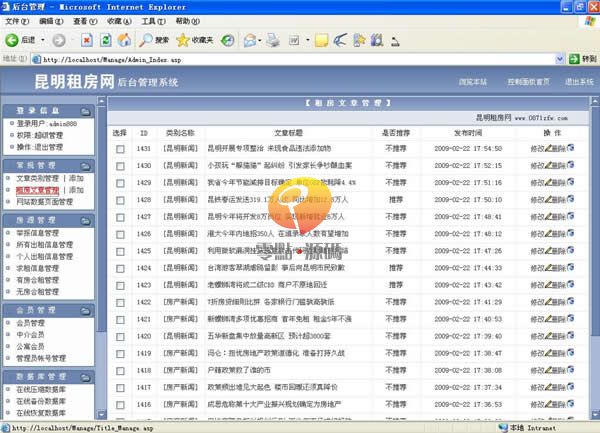The height and width of the screenshot is (433, 600).
Task: Click the edit pencil icon in row 1424
Action: (548, 268)
